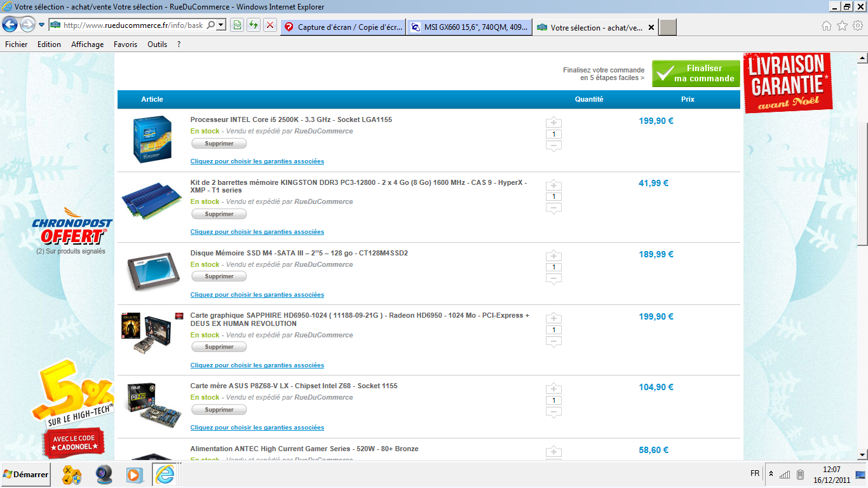This screenshot has width=868, height=488.
Task: Click the Stop loading red X icon
Action: pos(270,25)
